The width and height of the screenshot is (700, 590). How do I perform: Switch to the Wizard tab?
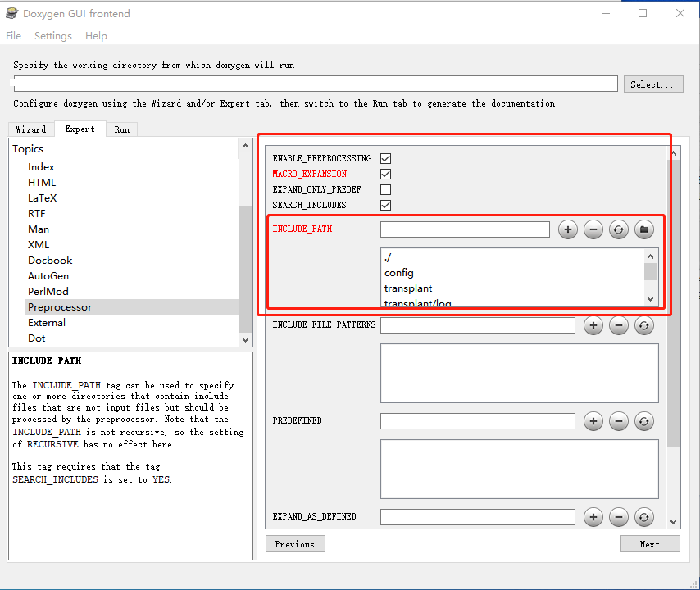click(x=31, y=129)
